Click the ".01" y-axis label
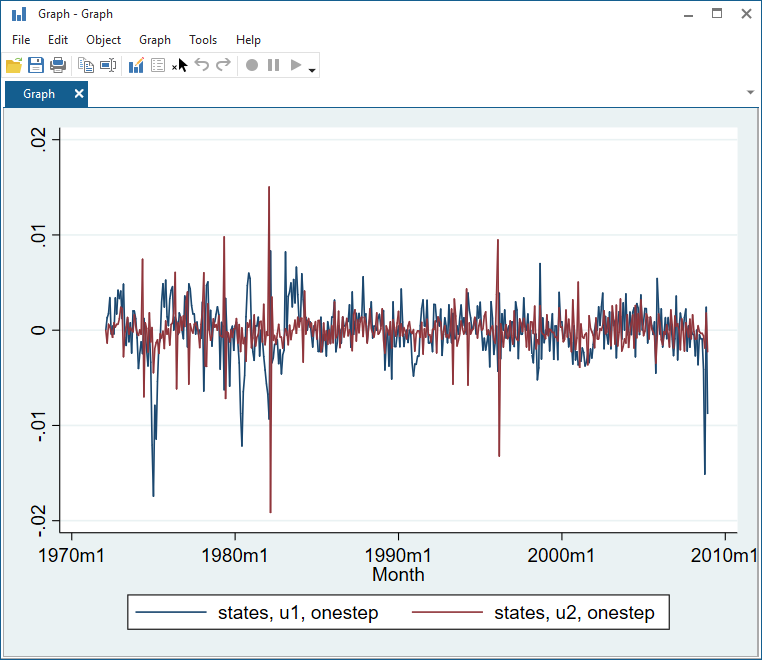The image size is (762, 660). (38, 236)
